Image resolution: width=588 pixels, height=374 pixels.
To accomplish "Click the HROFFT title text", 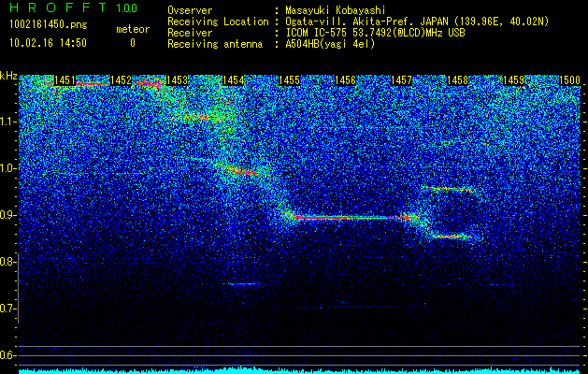I will pos(58,7).
